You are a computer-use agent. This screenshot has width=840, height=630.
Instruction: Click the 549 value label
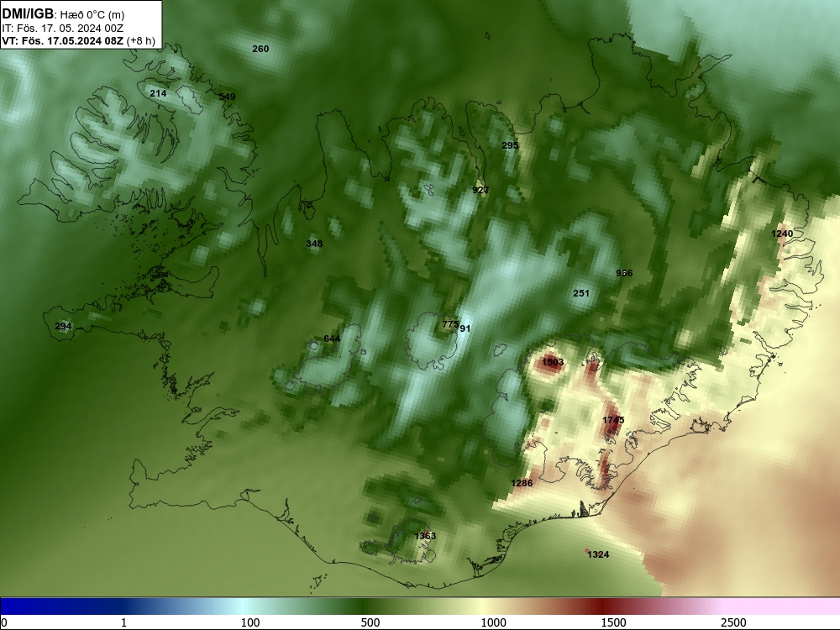pos(227,97)
